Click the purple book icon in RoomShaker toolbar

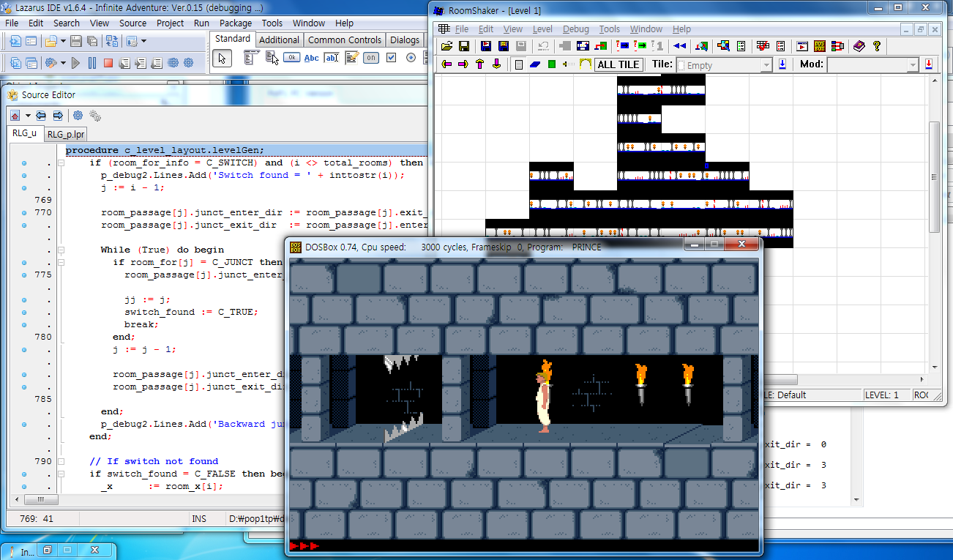tap(859, 45)
